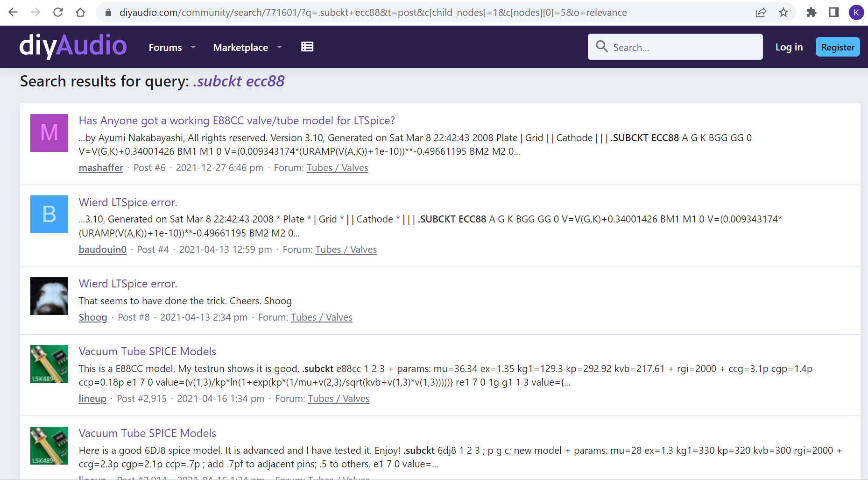Viewport: 868px width, 480px height.
Task: Open the browser extensions puzzle icon
Action: (x=812, y=13)
